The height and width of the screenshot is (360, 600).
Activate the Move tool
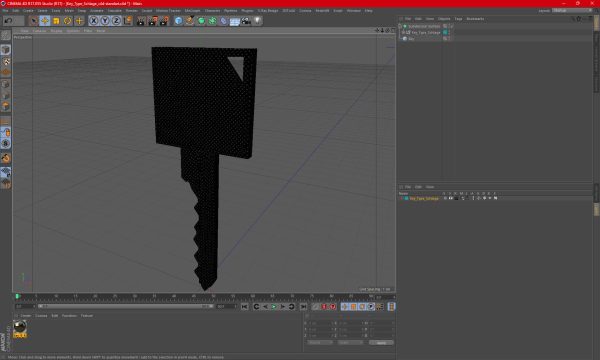(45, 21)
